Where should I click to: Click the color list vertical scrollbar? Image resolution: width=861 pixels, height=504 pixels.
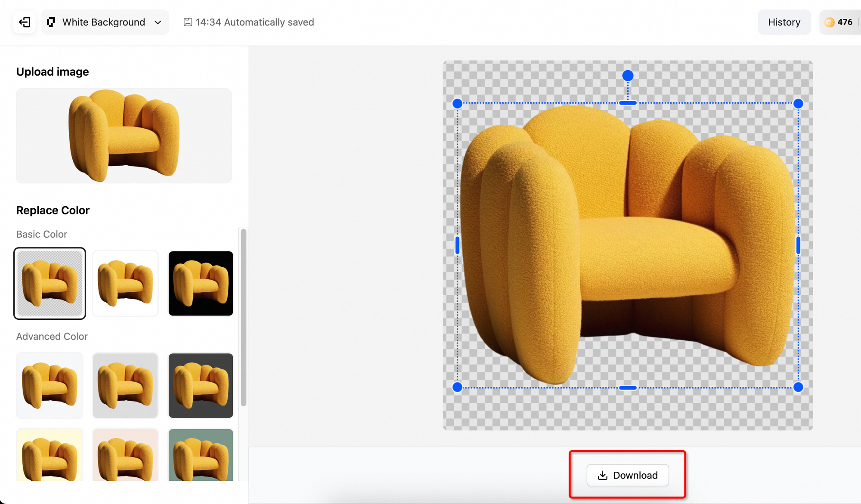coord(243,317)
